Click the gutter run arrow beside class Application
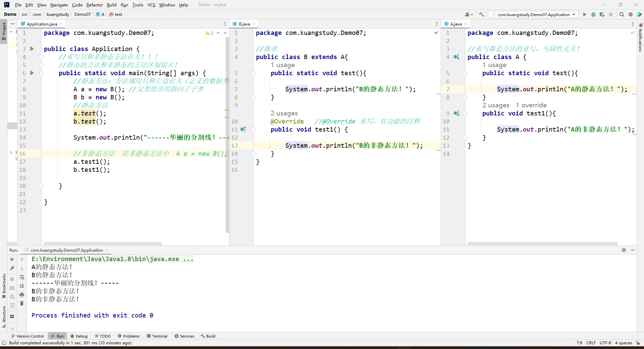Image resolution: width=644 pixels, height=349 pixels. click(32, 49)
